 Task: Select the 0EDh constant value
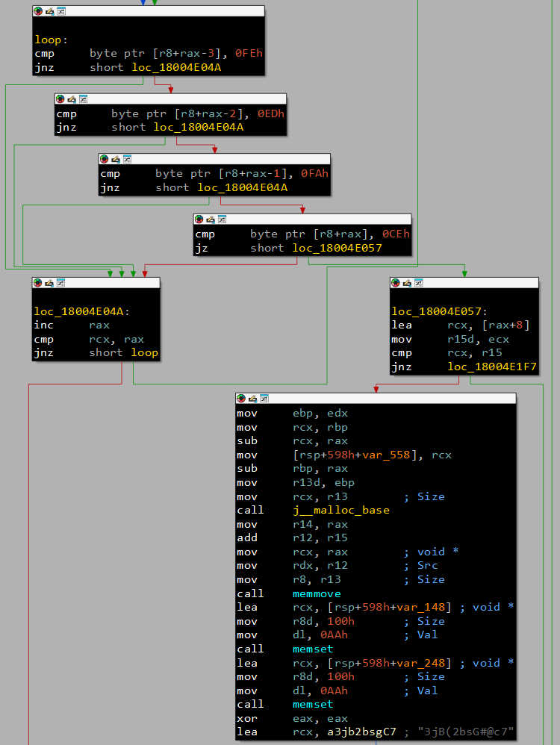point(271,113)
